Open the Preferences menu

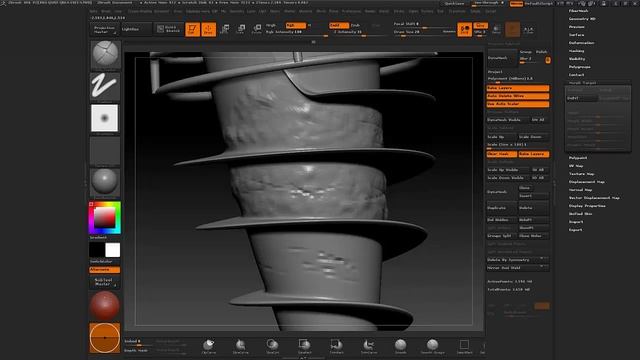(351, 11)
